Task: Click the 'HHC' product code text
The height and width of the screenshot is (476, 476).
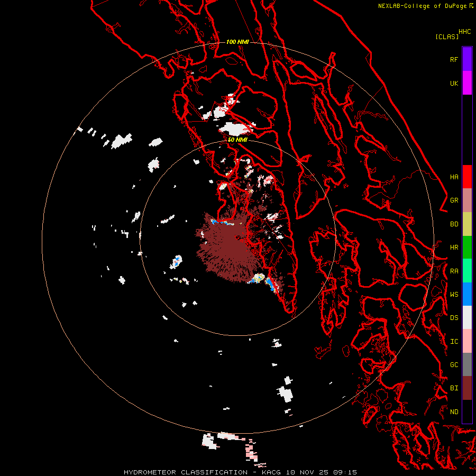Action: coord(464,32)
